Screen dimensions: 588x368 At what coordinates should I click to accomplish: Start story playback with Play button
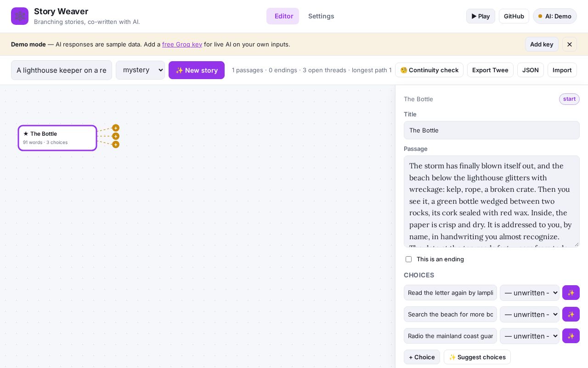[x=481, y=16]
